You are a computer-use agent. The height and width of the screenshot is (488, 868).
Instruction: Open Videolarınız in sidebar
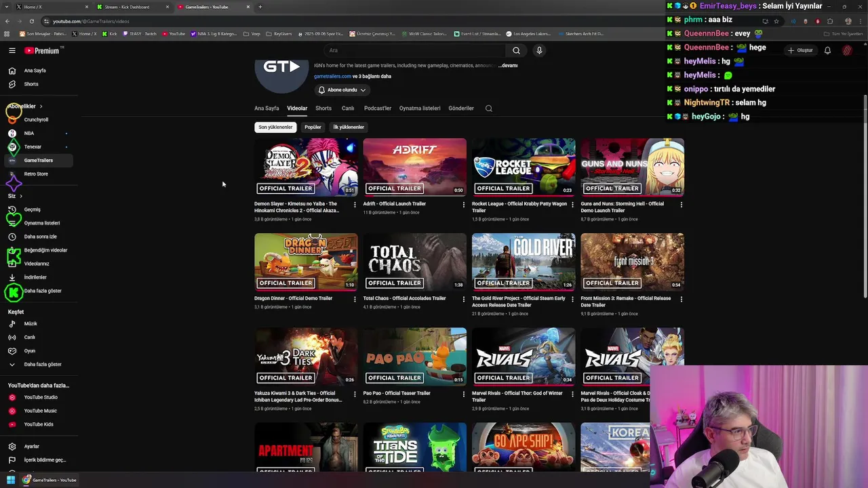pos(38,264)
